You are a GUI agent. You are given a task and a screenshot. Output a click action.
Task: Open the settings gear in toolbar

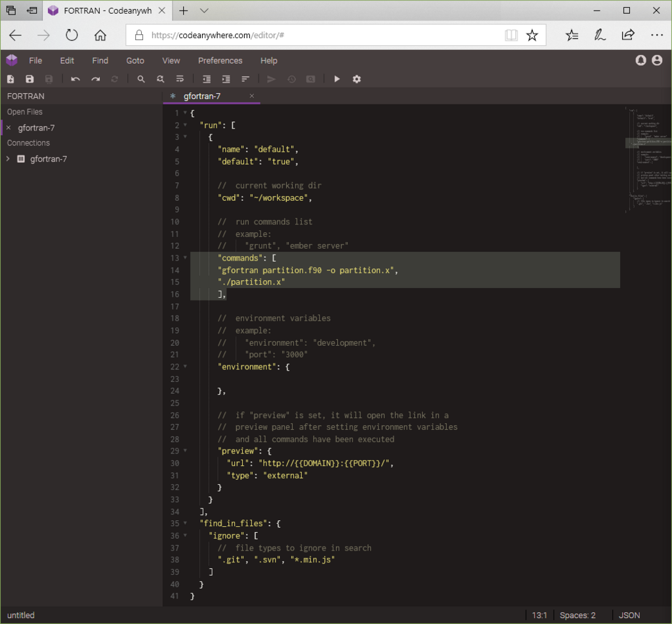tap(356, 79)
